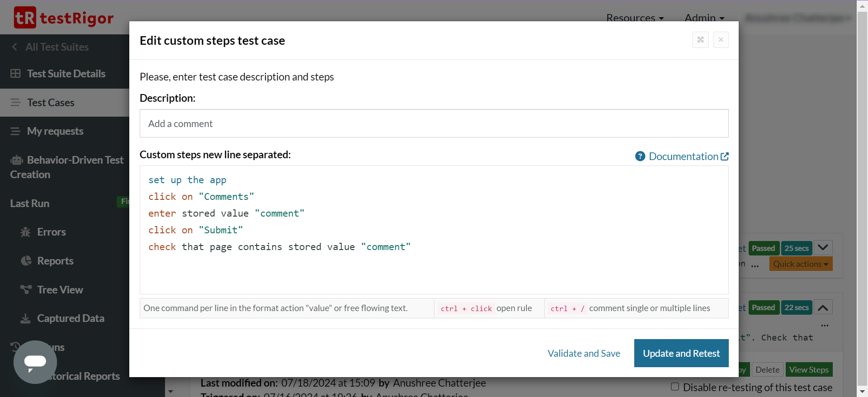This screenshot has width=868, height=397.
Task: Click the Validate and Save link
Action: tap(584, 354)
